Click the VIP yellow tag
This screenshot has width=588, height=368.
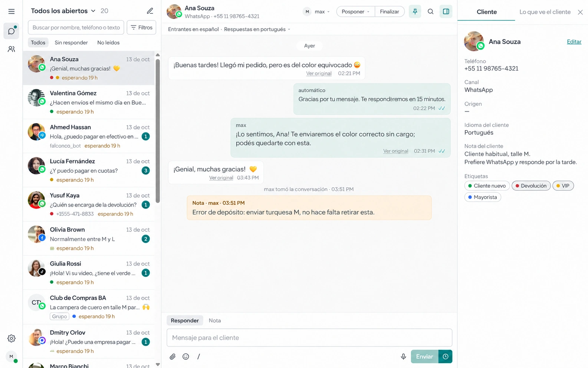pyautogui.click(x=563, y=186)
